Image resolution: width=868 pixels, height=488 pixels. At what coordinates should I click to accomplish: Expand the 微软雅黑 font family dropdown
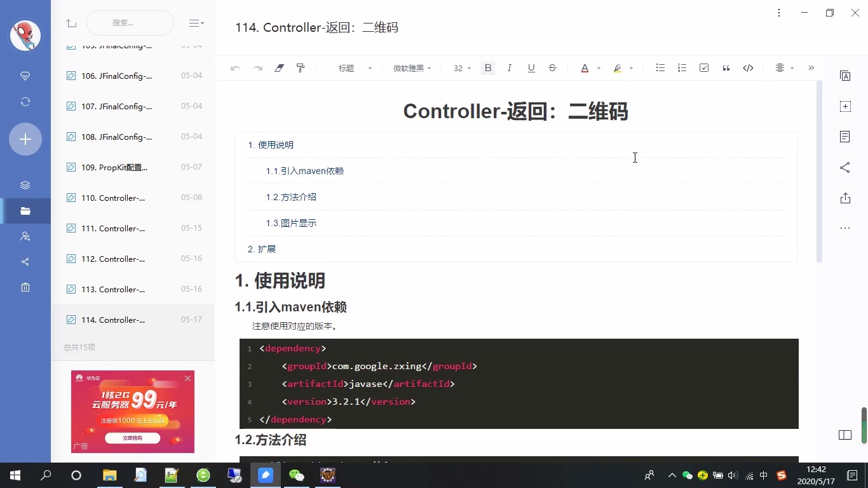(x=412, y=67)
